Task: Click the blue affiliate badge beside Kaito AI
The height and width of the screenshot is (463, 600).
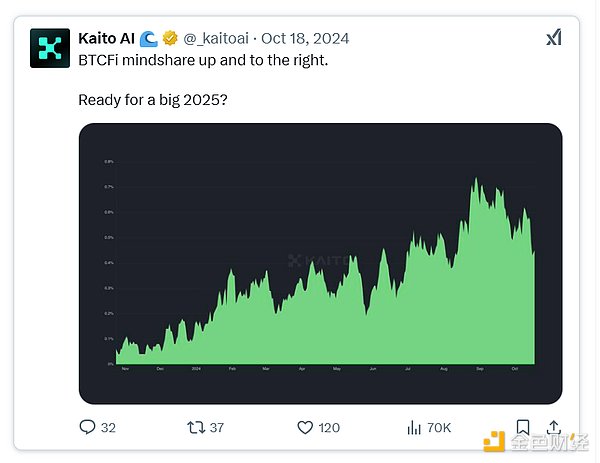Action: point(148,39)
